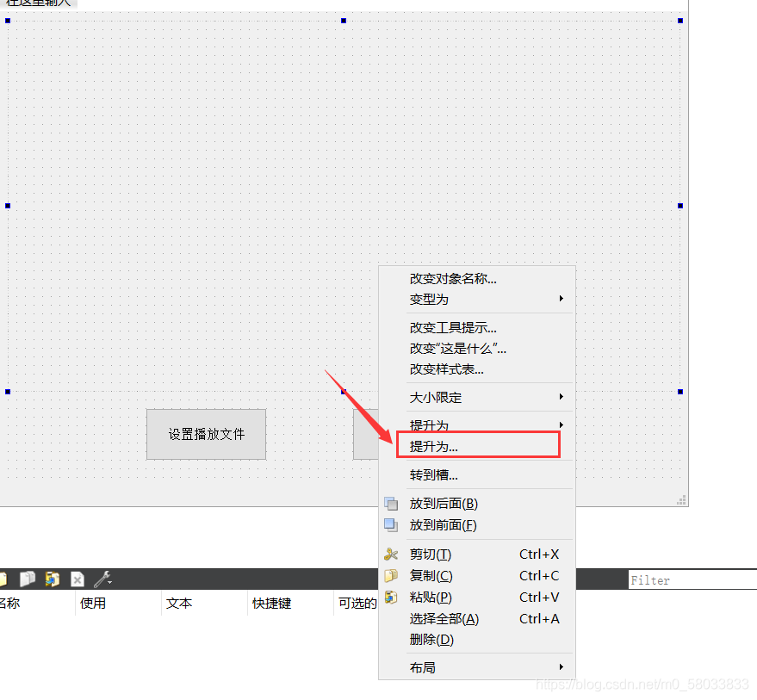
Task: Click the clipboard icon beside 粘贴(P)
Action: [391, 598]
